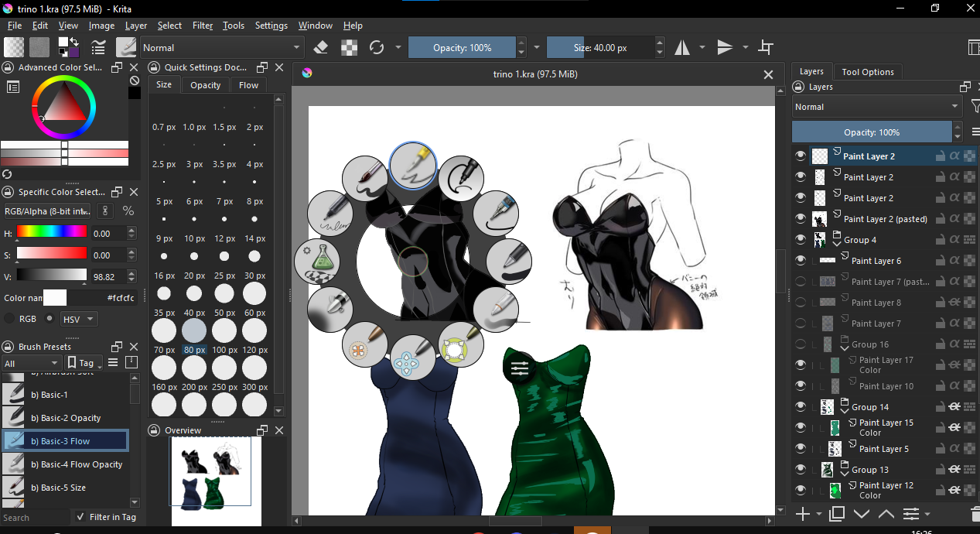Image resolution: width=980 pixels, height=534 pixels.
Task: Click the reload original preset icon
Action: pos(377,47)
